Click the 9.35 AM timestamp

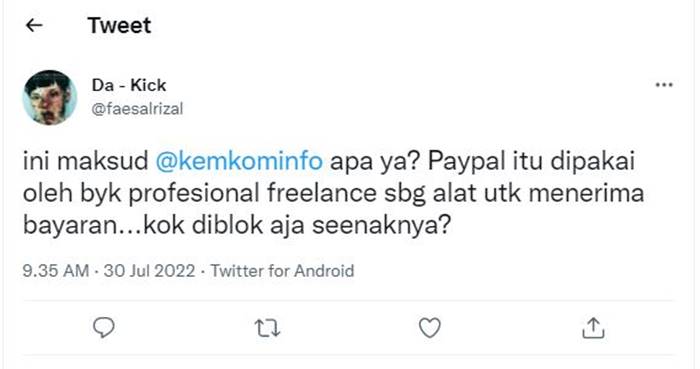point(56,271)
